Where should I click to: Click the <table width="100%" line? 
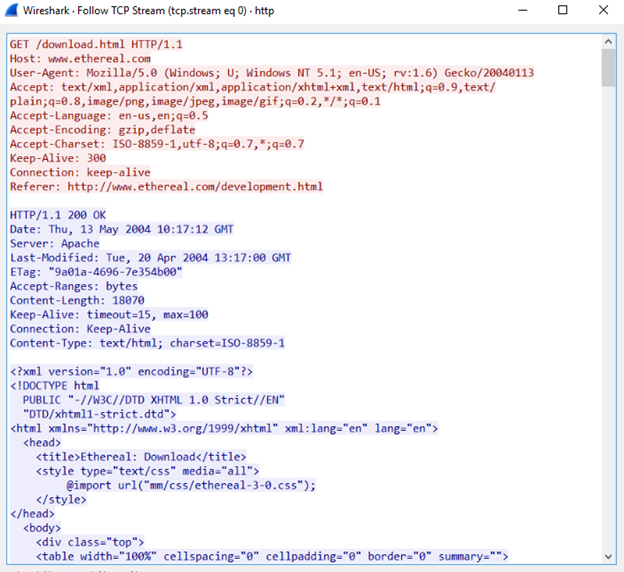click(x=272, y=556)
